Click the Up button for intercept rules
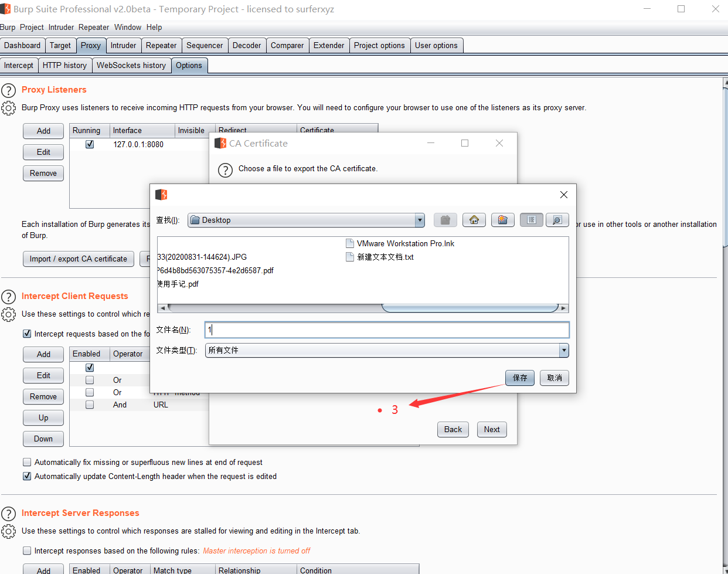This screenshot has width=728, height=574. [43, 417]
